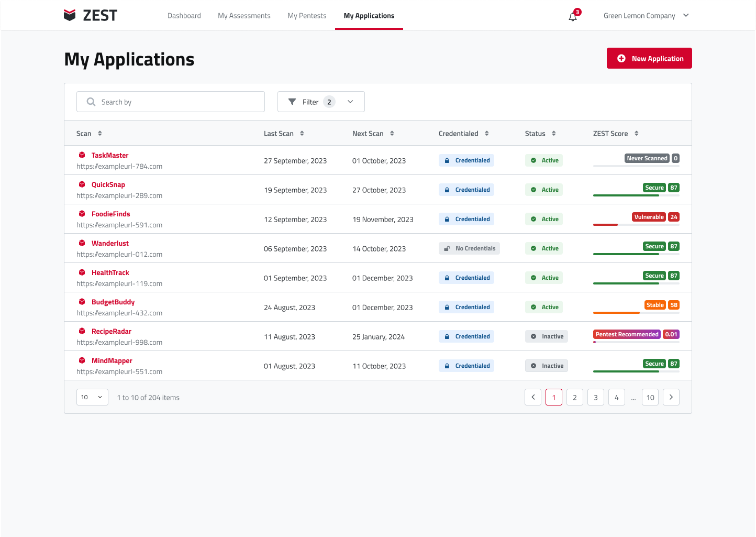
Task: Open the HealthTrack application link
Action: (x=110, y=272)
